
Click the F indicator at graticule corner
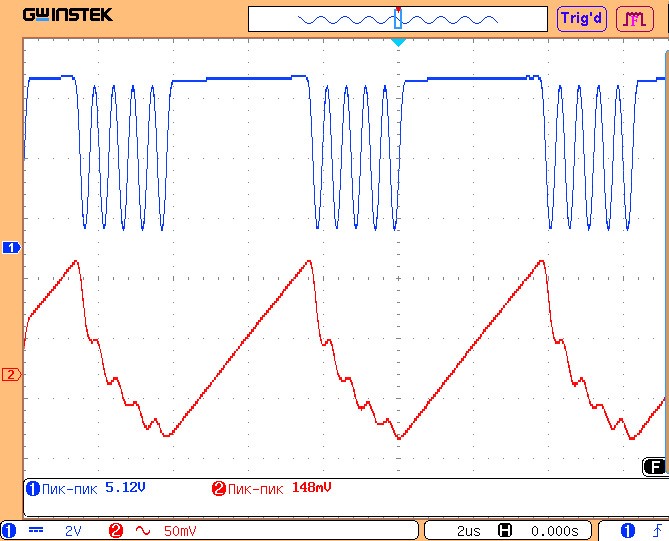[653, 467]
